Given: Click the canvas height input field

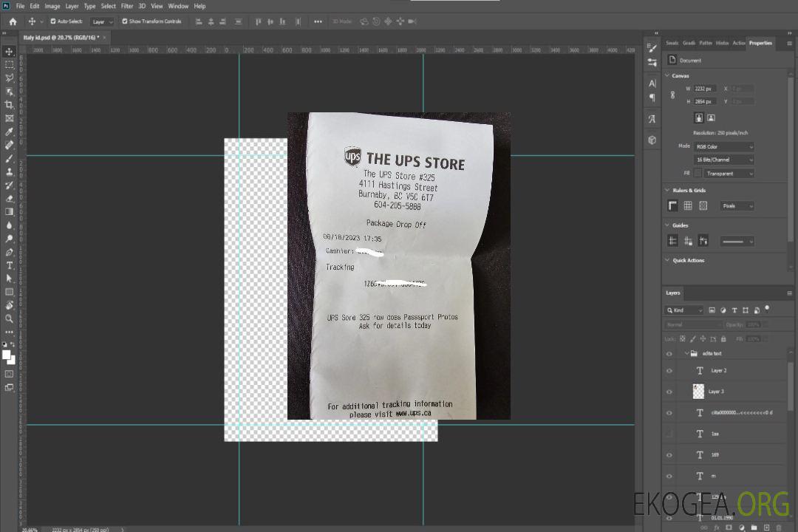Looking at the screenshot, I should [706, 102].
